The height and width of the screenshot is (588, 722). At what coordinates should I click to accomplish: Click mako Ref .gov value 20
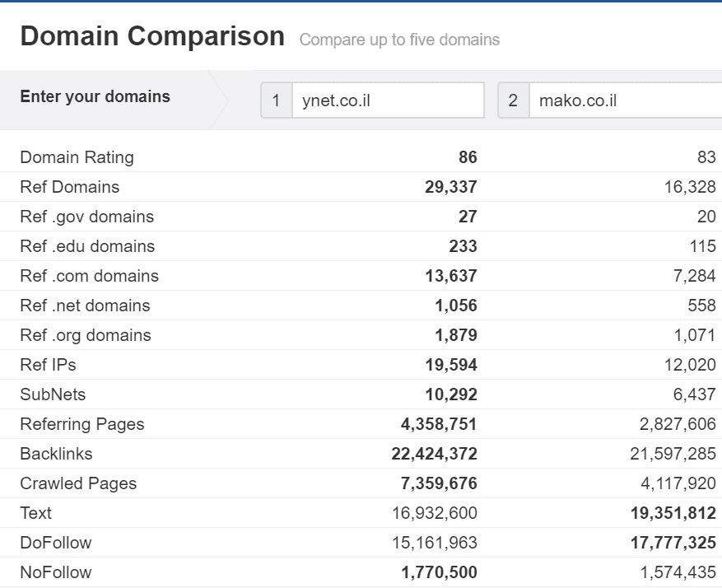point(706,217)
